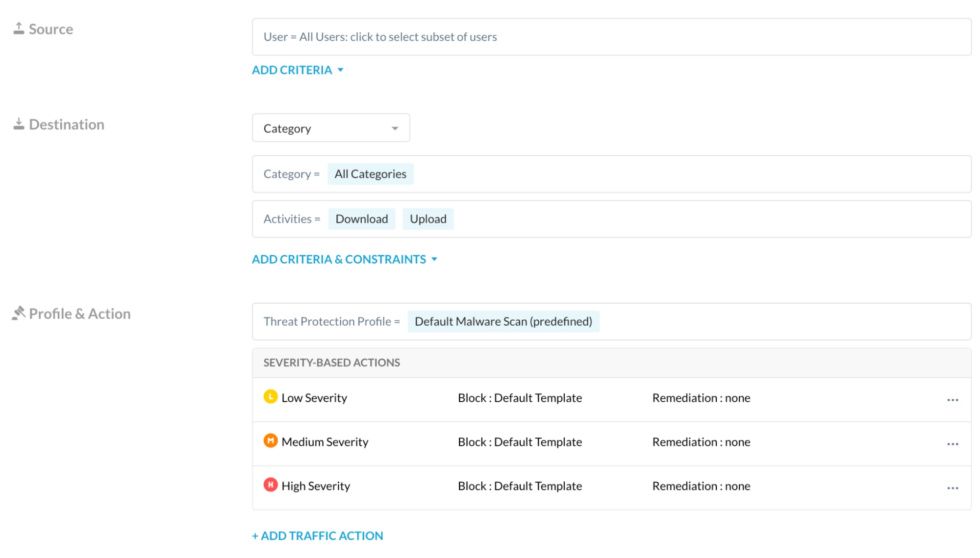The image size is (980, 558).
Task: Click the Profile & Action gavel icon
Action: (19, 313)
